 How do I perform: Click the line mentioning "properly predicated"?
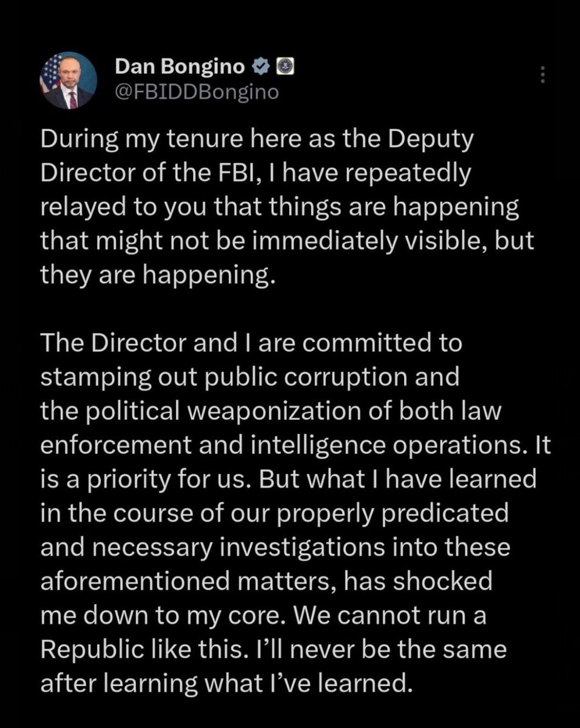[274, 513]
